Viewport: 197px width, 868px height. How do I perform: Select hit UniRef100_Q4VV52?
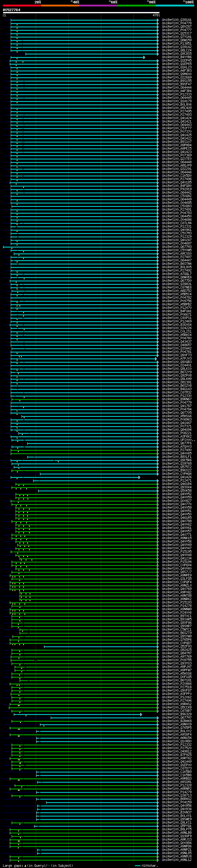tap(177, 494)
